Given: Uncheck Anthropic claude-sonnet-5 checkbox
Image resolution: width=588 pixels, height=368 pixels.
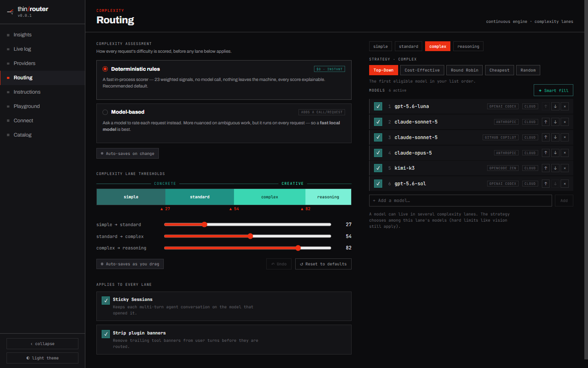Looking at the screenshot, I should [378, 122].
